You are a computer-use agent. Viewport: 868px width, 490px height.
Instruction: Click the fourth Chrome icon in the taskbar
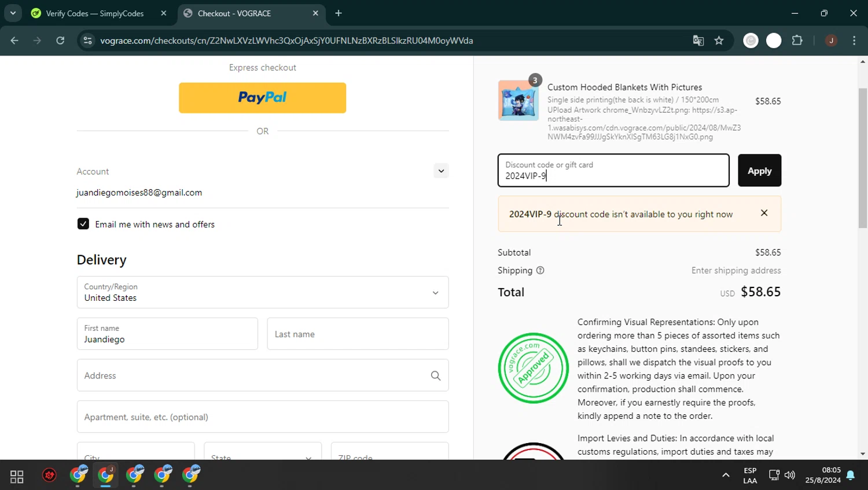[x=163, y=475]
